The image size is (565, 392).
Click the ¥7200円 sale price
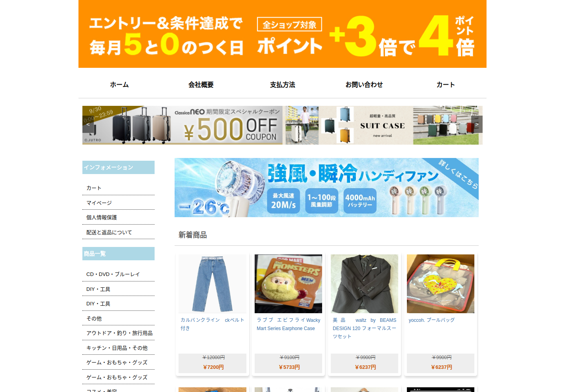pyautogui.click(x=213, y=367)
